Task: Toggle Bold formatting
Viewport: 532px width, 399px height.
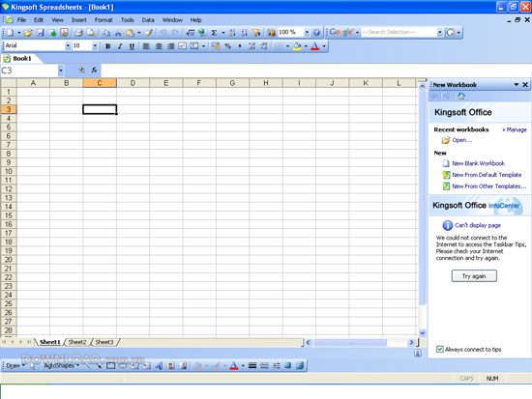Action: [x=108, y=46]
